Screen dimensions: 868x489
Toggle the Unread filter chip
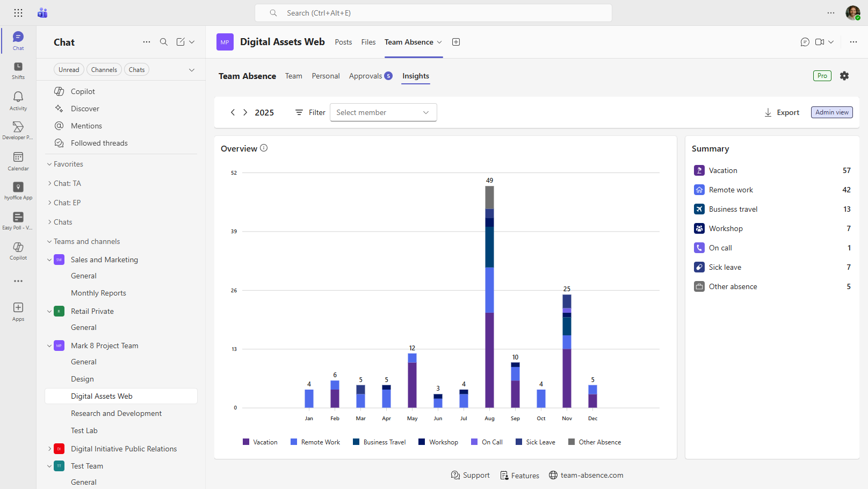69,70
